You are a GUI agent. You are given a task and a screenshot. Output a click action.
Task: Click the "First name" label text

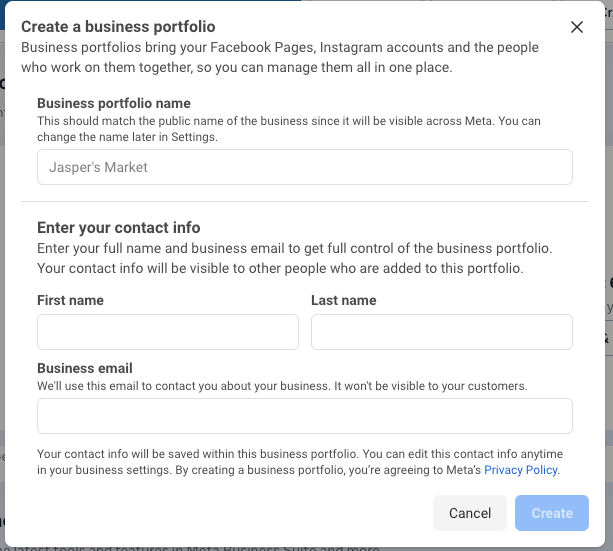(70, 300)
